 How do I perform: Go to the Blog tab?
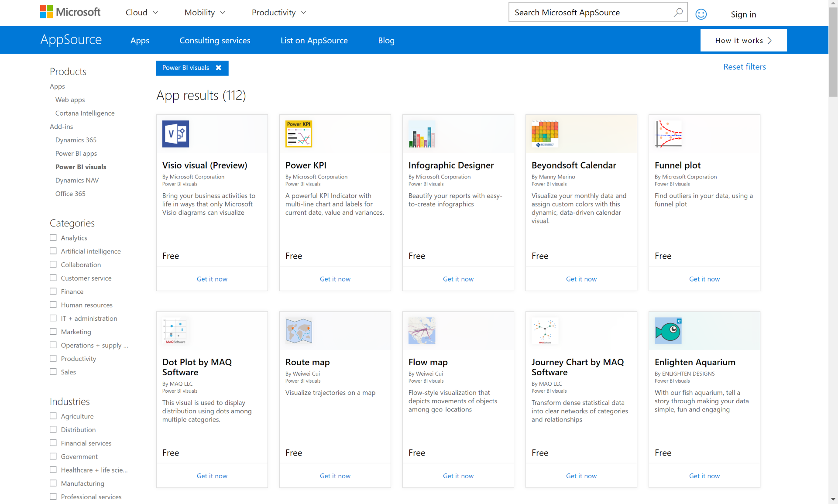click(x=386, y=41)
